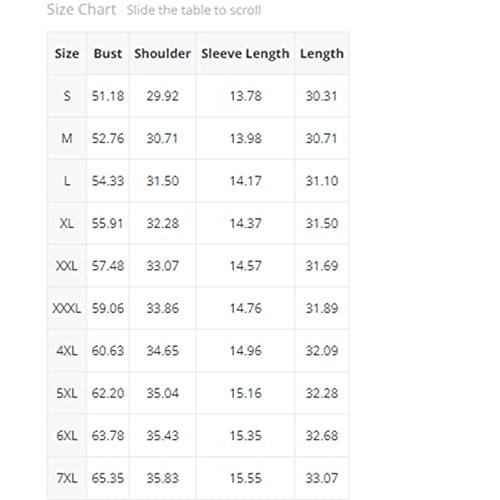This screenshot has width=500, height=500.
Task: Click 'Slide the table to scroll' hint
Action: click(194, 10)
